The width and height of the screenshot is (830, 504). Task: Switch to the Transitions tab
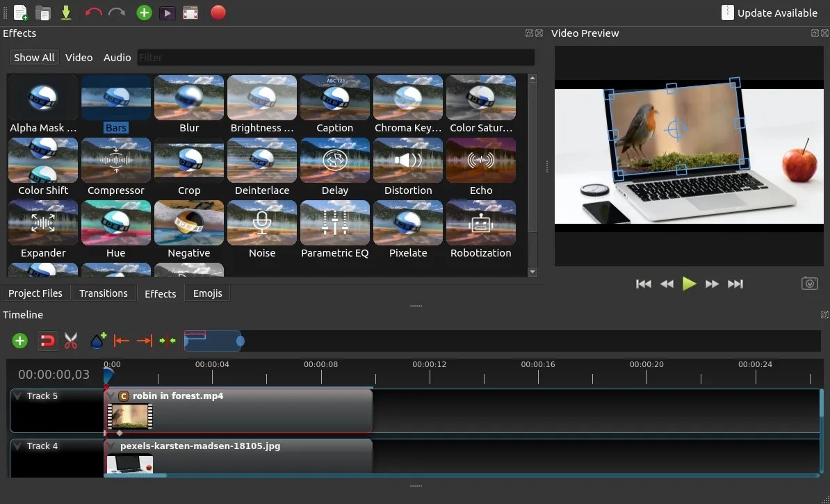coord(104,293)
